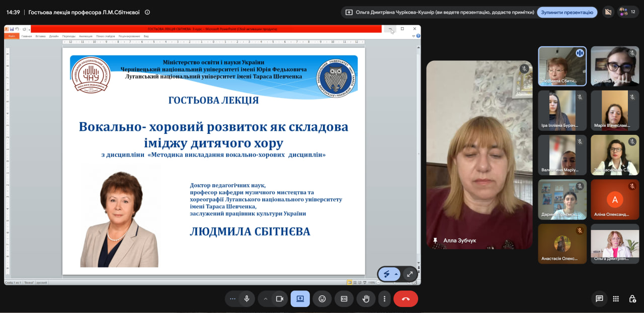Select Людмила Сбітнєва participant video tile
Screen dimensions: 644x313
(x=562, y=66)
